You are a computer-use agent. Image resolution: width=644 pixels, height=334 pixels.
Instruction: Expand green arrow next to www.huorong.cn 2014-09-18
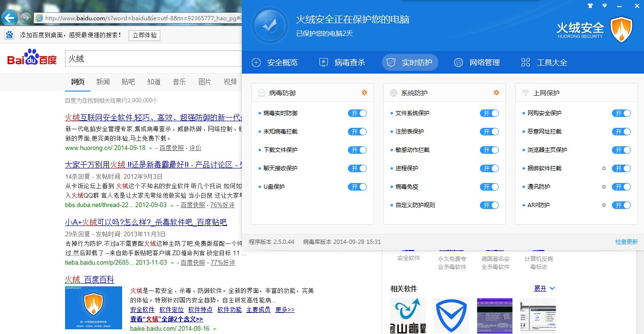pos(151,148)
